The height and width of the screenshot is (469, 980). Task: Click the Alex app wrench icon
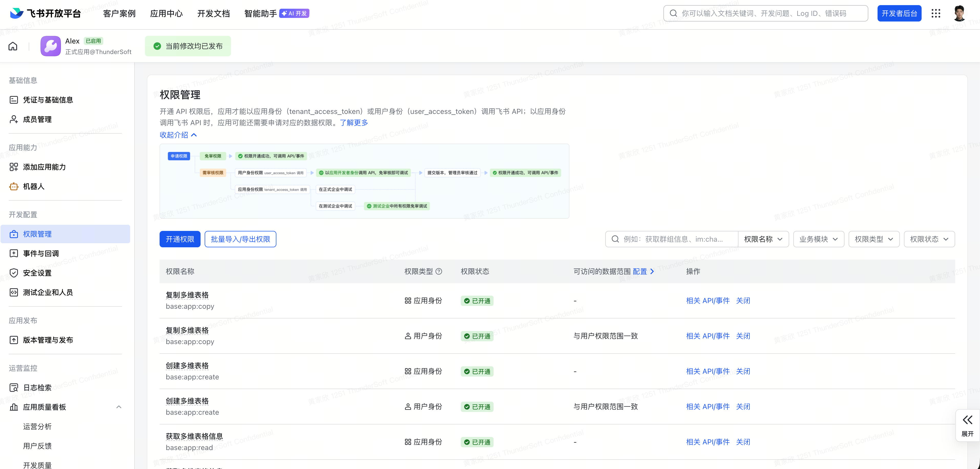click(x=51, y=46)
